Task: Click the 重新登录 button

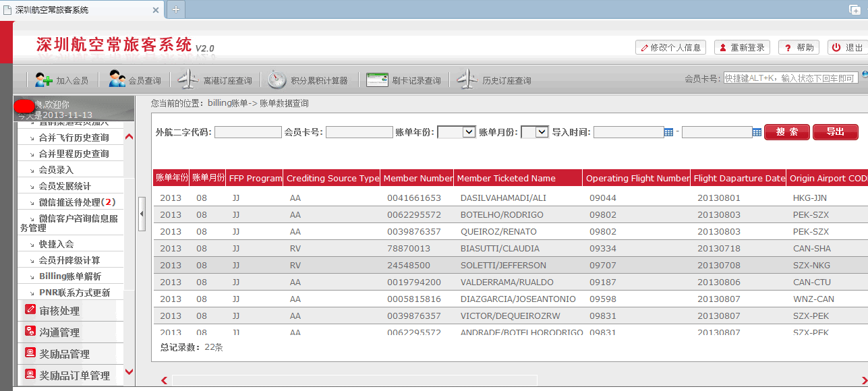Action: (742, 47)
